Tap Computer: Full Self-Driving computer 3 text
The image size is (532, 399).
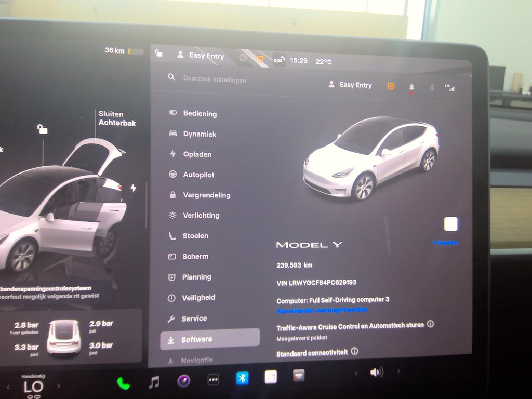[x=333, y=300]
